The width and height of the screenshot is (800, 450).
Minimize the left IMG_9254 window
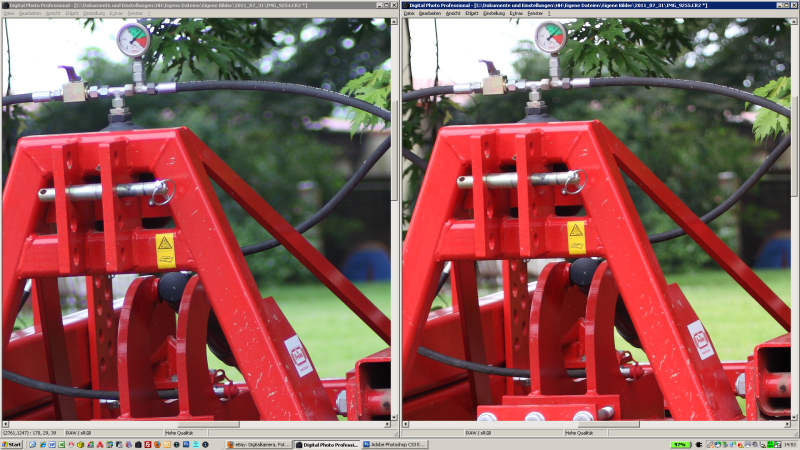(x=379, y=5)
